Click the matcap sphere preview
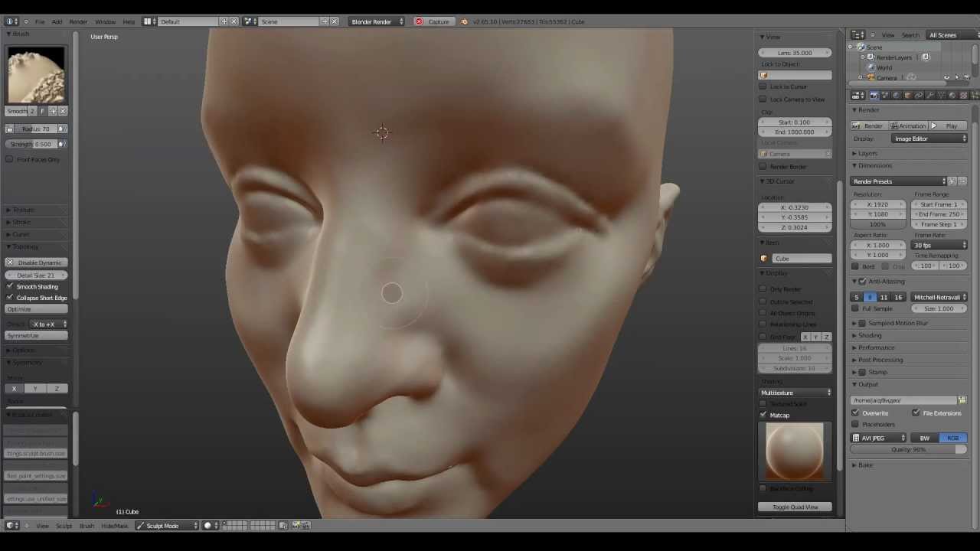The image size is (980, 551). [795, 451]
